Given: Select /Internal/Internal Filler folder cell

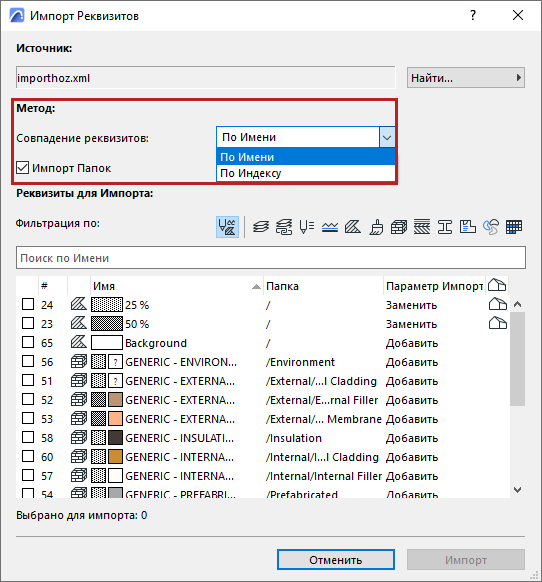Looking at the screenshot, I should pyautogui.click(x=323, y=476).
